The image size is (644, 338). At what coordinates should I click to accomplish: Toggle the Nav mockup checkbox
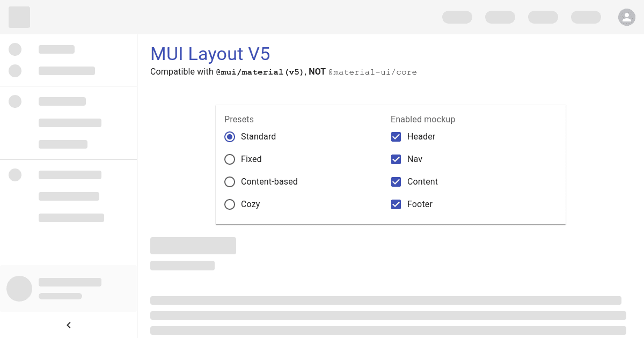[x=396, y=159]
